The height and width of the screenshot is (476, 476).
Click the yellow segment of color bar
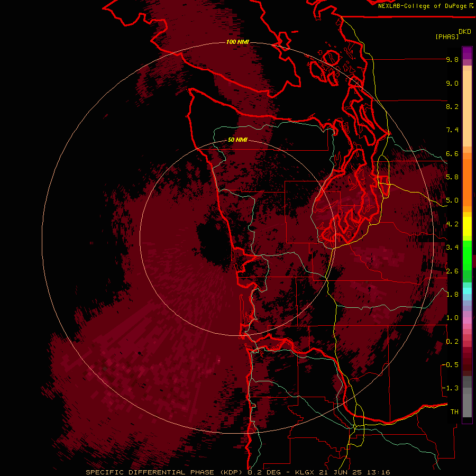[467, 226]
